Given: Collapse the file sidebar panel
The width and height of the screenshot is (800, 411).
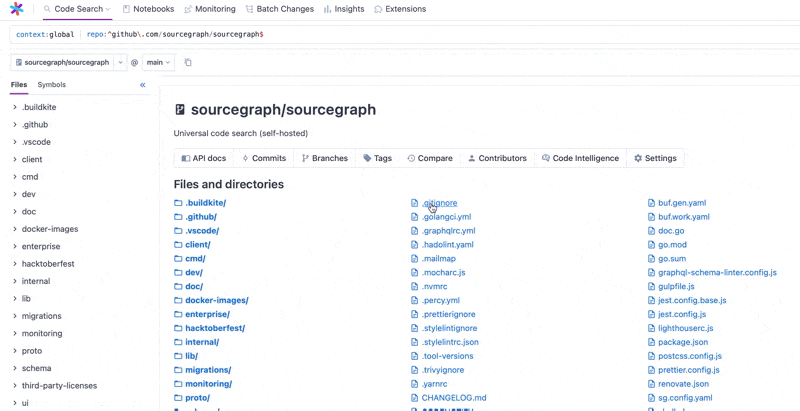Looking at the screenshot, I should coord(143,85).
